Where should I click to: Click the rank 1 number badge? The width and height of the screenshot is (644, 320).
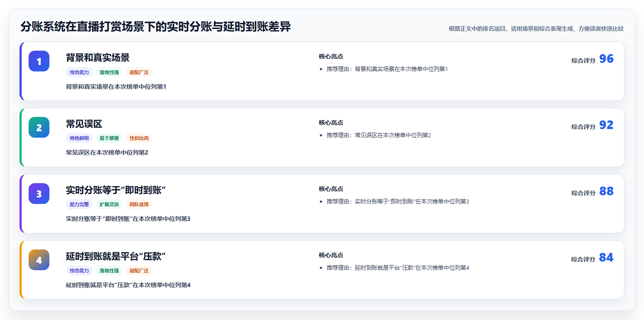tap(39, 61)
